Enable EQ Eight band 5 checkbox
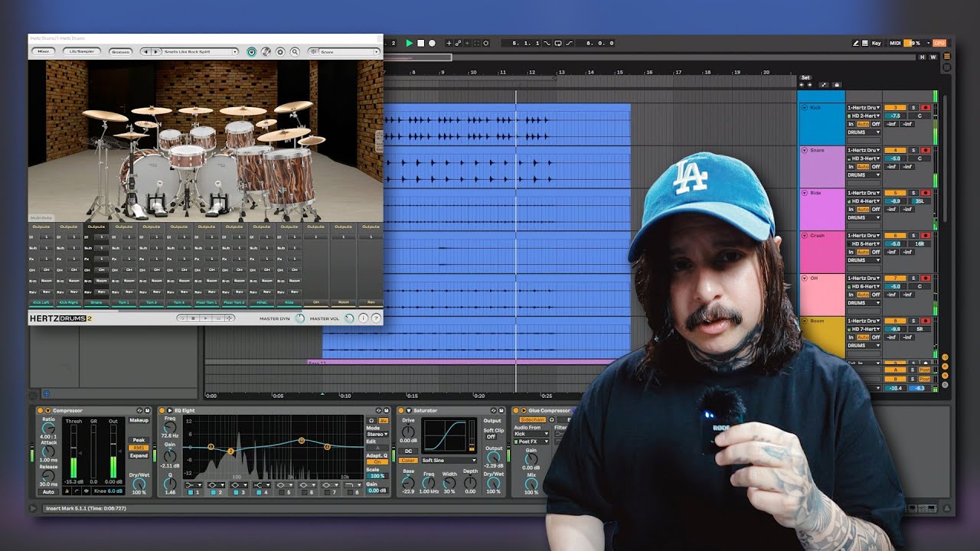This screenshot has width=980, height=551. 280,492
